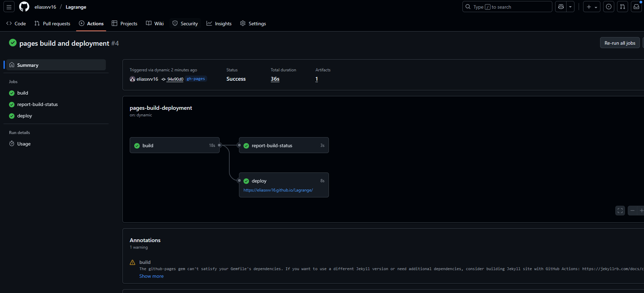This screenshot has height=293, width=644.
Task: Click the fullscreen workflow graph icon
Action: coord(620,211)
